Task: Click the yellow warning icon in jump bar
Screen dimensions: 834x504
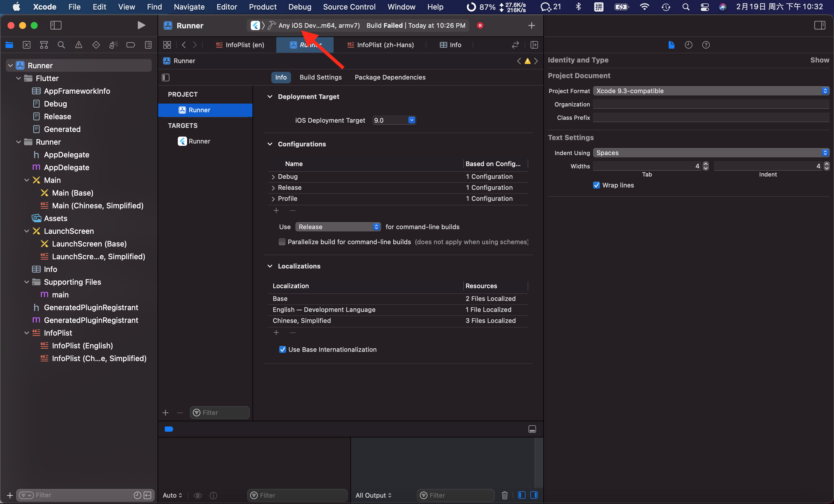Action: click(527, 61)
